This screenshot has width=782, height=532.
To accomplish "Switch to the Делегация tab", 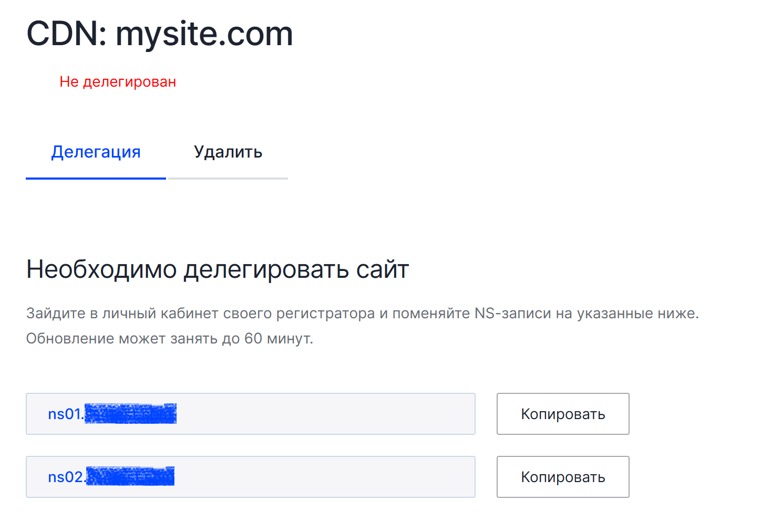I will click(x=96, y=152).
